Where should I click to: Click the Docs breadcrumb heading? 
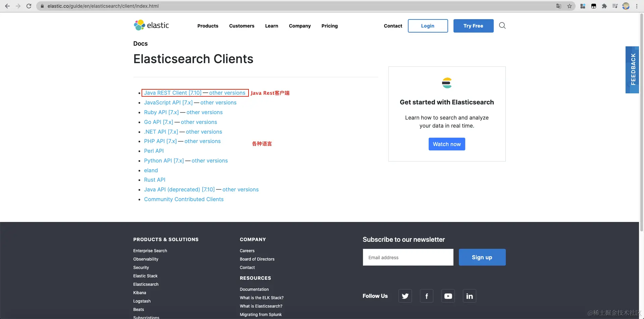(x=141, y=44)
